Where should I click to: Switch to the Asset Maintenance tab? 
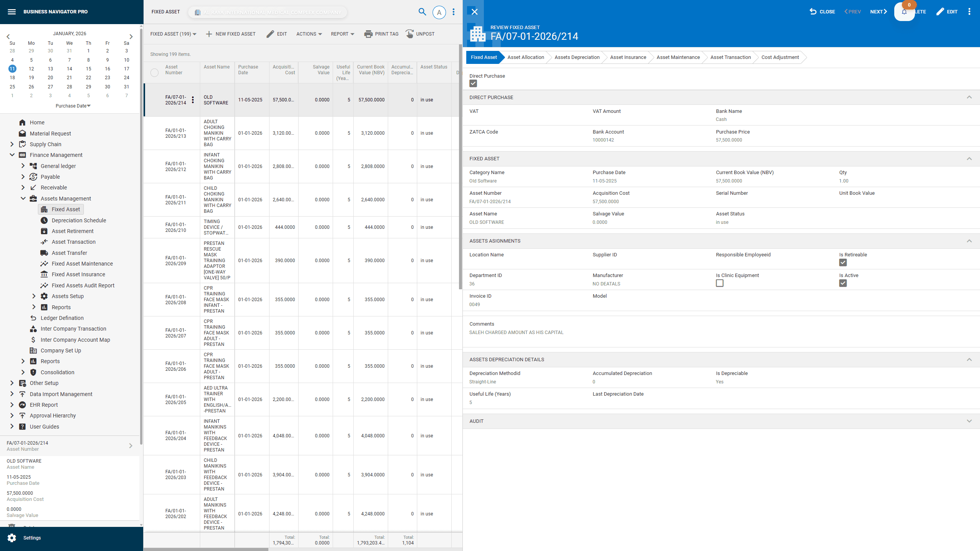tap(678, 57)
